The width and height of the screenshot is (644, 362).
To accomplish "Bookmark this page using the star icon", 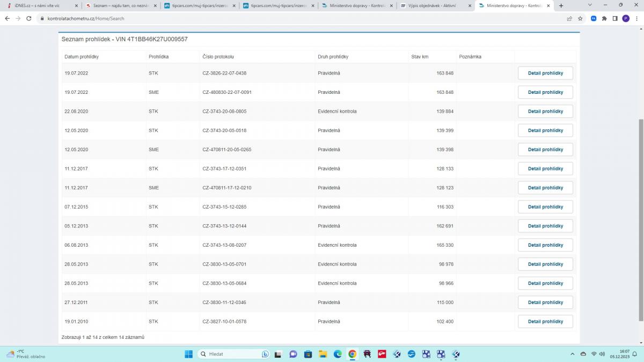I will 580,18.
